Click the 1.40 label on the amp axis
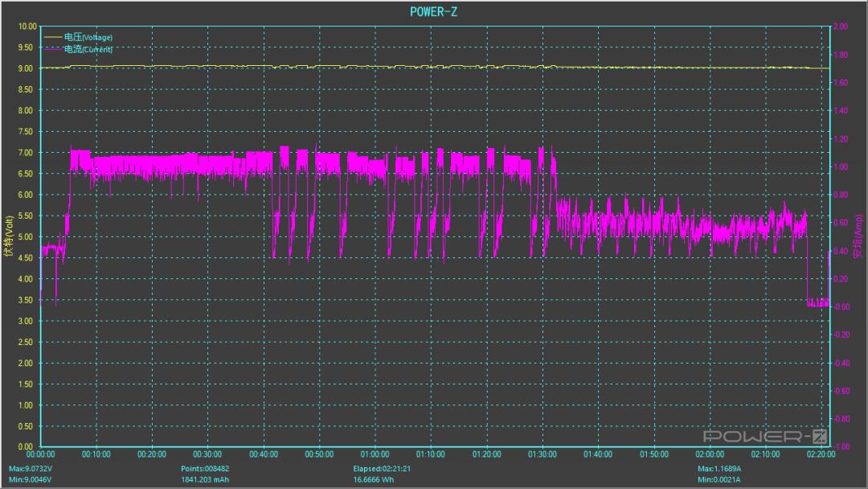 coord(841,110)
